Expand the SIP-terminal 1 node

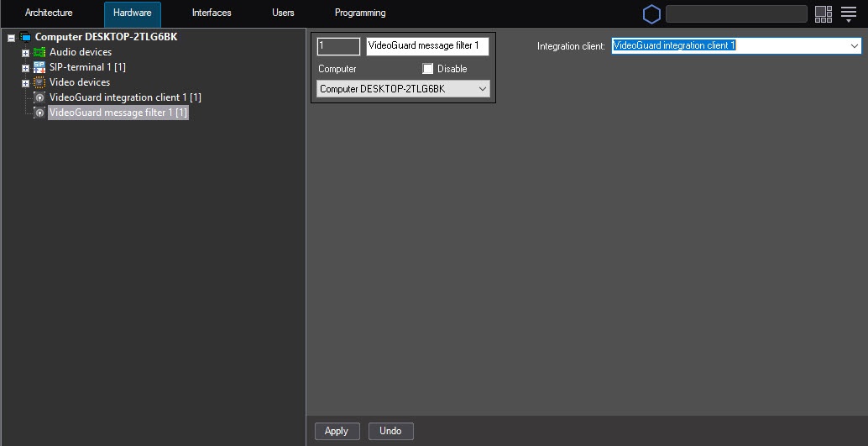coord(25,68)
